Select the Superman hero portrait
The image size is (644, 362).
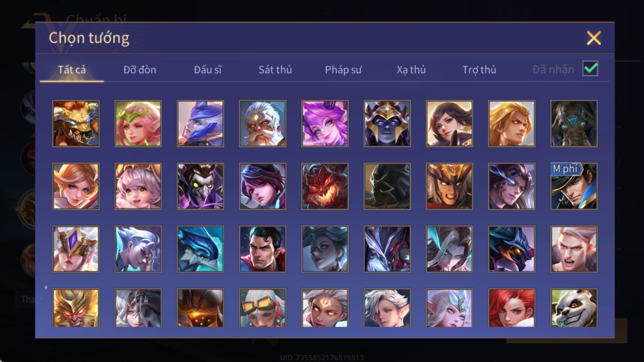point(262,249)
